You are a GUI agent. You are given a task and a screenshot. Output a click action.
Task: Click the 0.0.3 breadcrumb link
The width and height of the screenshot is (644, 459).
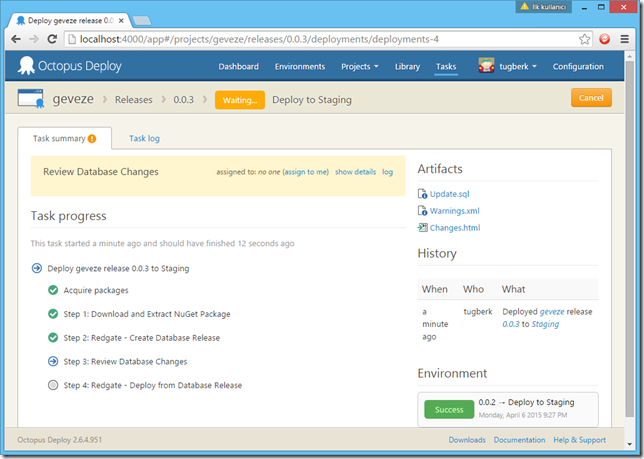click(184, 100)
